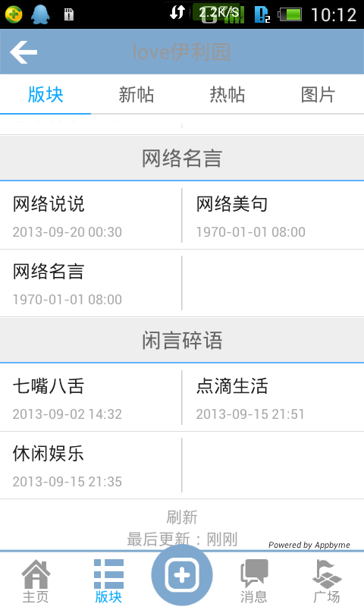The width and height of the screenshot is (364, 607).
Task: Open the 消息 messages icon
Action: pos(254,580)
